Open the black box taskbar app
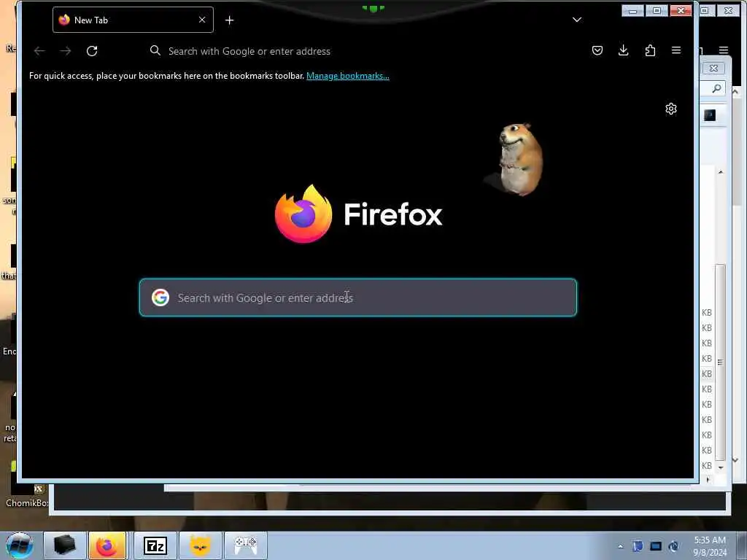The image size is (747, 560). click(x=65, y=545)
